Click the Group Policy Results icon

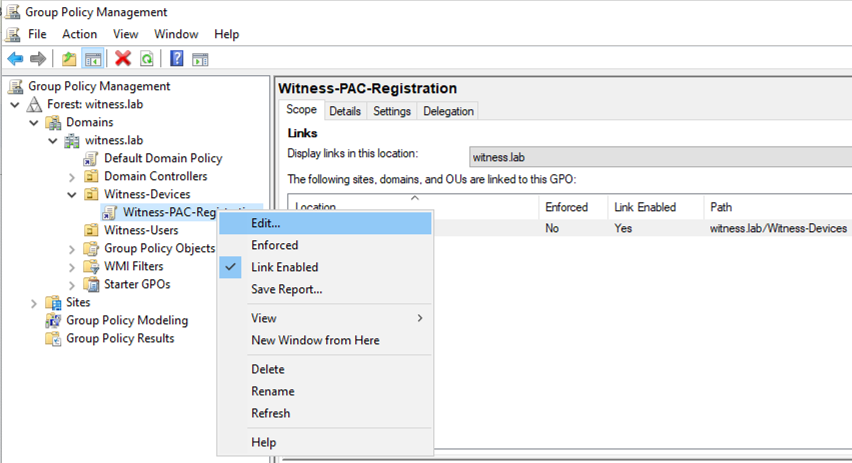click(x=53, y=339)
